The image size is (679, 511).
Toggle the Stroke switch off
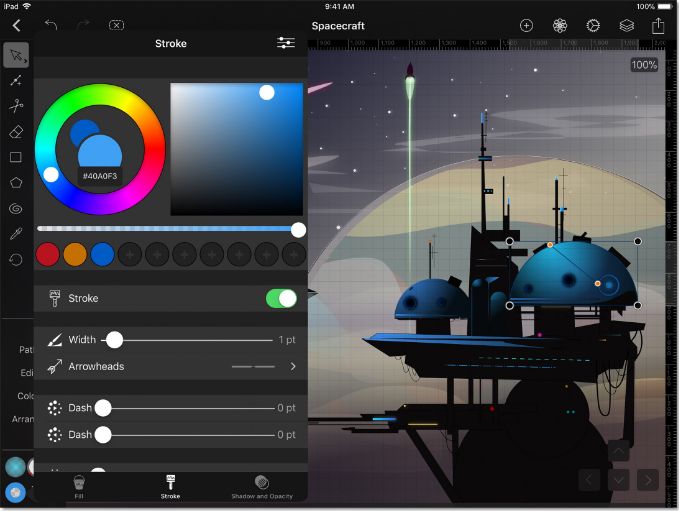[x=281, y=298]
